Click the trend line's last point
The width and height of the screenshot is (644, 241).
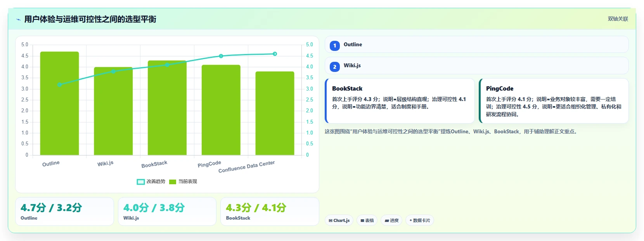point(275,54)
